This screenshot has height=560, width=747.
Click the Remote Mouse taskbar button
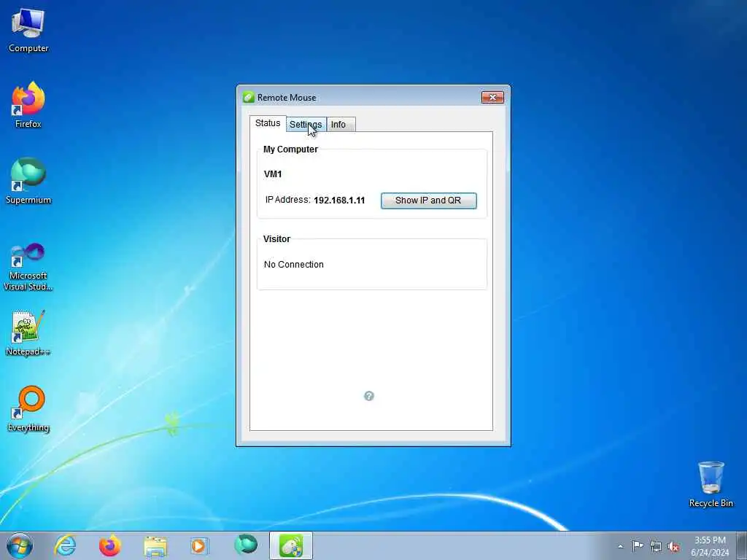291,545
